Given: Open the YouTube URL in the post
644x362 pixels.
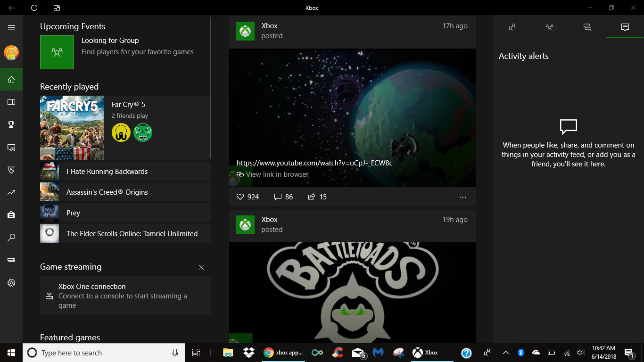Looking at the screenshot, I should [314, 163].
